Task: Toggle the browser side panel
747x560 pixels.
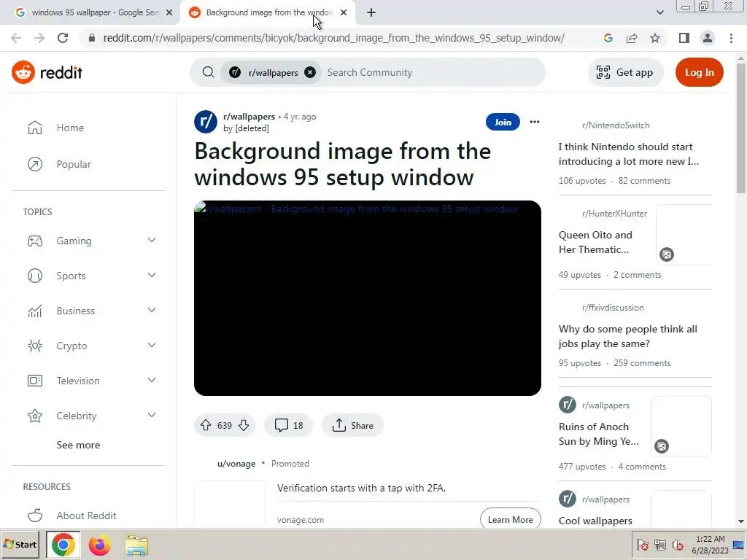Action: (x=684, y=38)
